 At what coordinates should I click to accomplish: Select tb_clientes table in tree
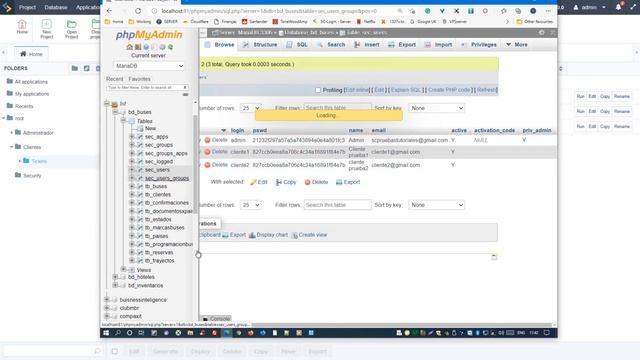coord(158,195)
